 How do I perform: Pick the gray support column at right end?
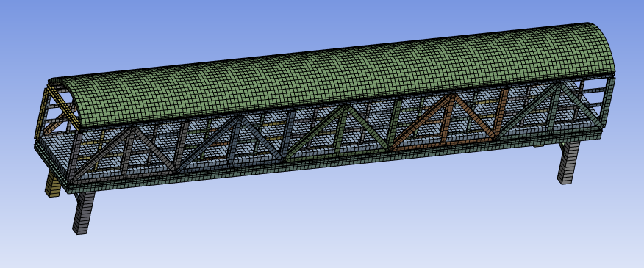tap(568, 163)
